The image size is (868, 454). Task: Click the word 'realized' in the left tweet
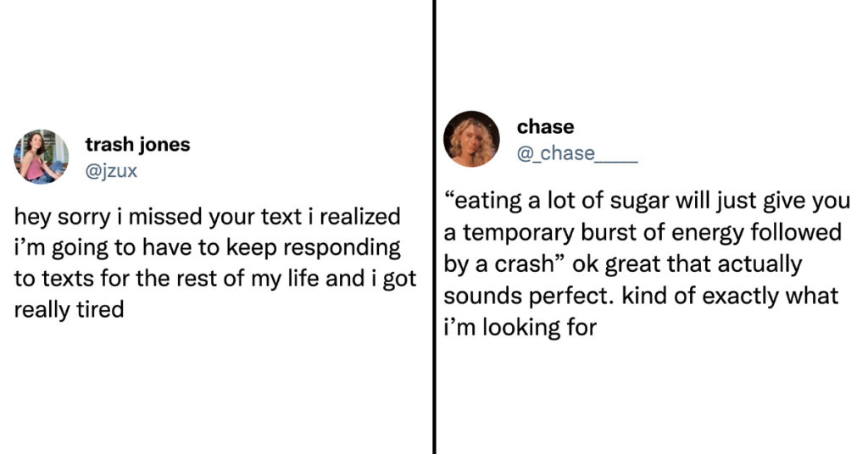click(x=359, y=217)
